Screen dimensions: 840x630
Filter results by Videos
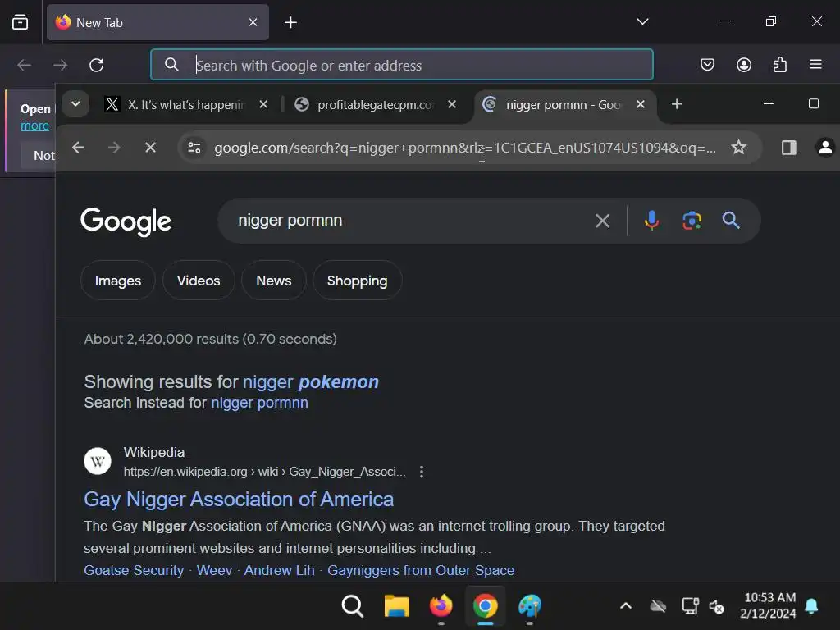click(x=199, y=281)
